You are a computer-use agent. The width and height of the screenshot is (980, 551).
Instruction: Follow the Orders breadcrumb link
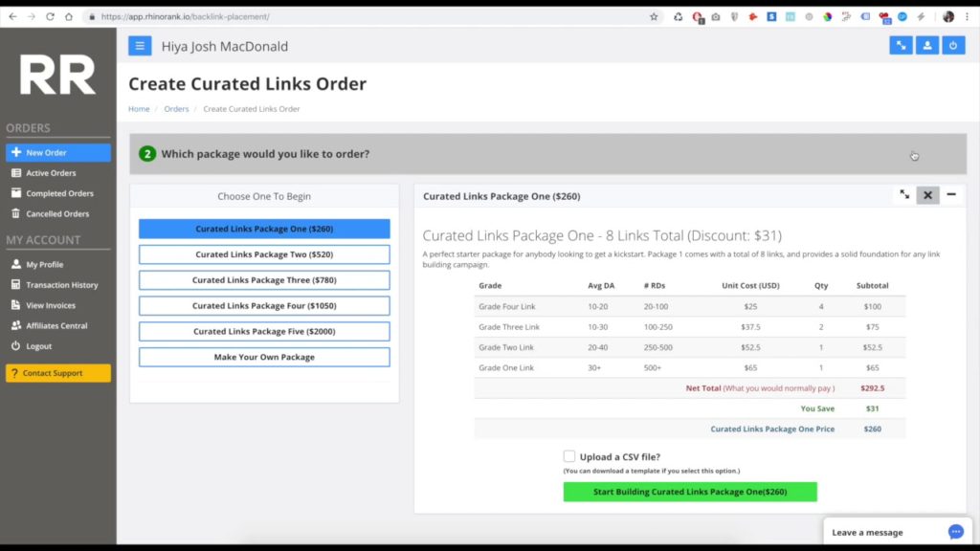(x=176, y=109)
